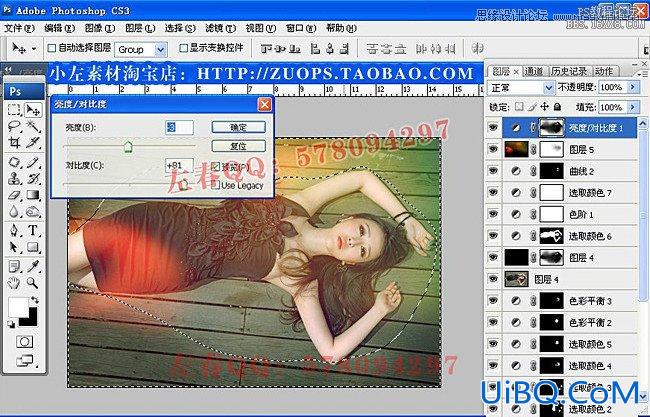Viewport: 650px width, 417px height.
Task: Click the 亮度 slider handle
Action: 128,146
